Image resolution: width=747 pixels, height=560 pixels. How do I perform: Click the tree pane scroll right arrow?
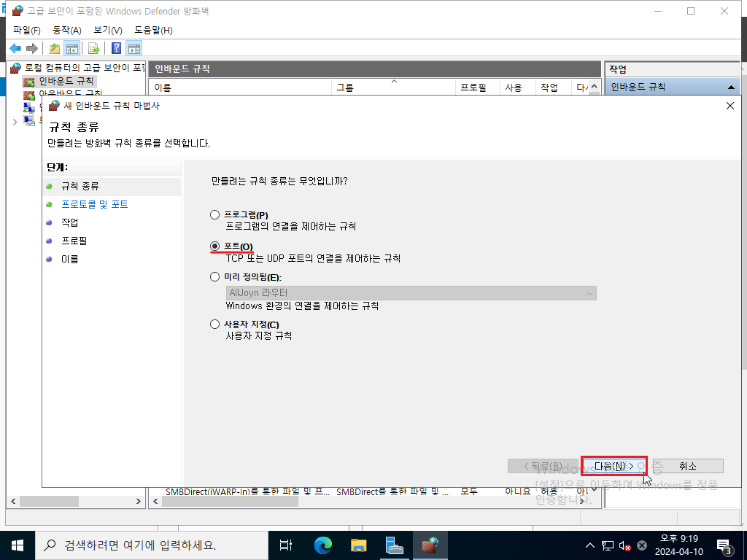tap(139, 502)
